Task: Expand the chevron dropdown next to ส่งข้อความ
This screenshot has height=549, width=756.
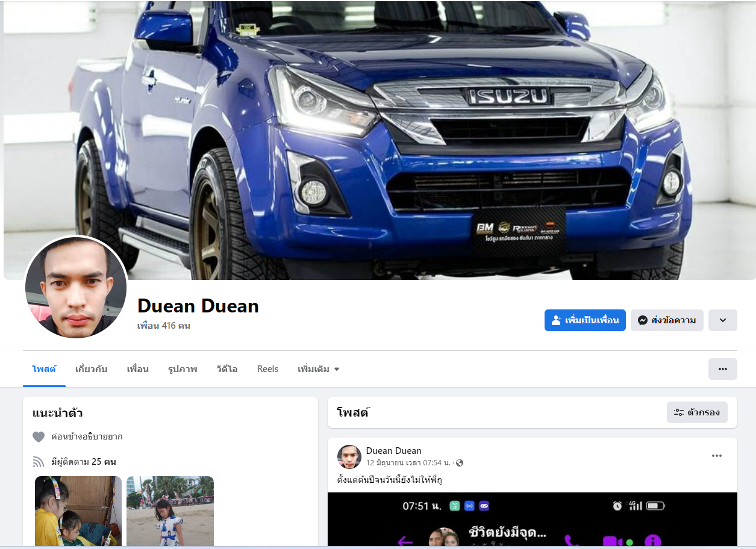Action: [723, 320]
